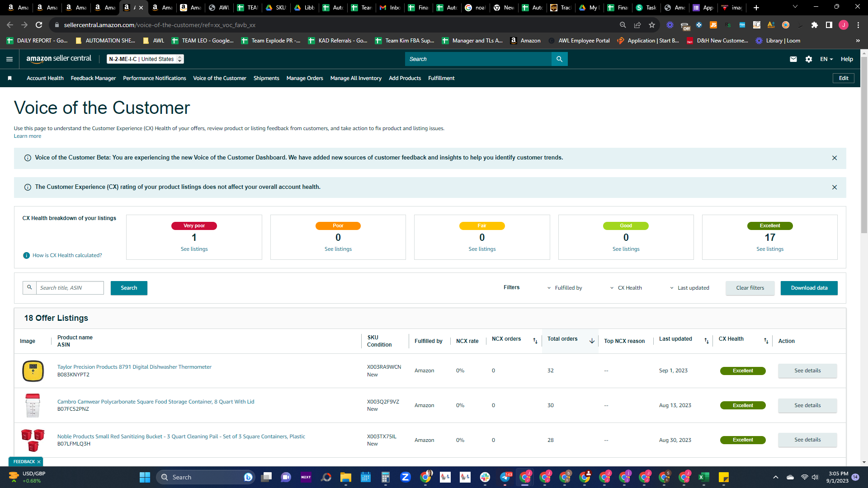868x488 pixels.
Task: Bookmark this page with the star icon
Action: (x=652, y=25)
